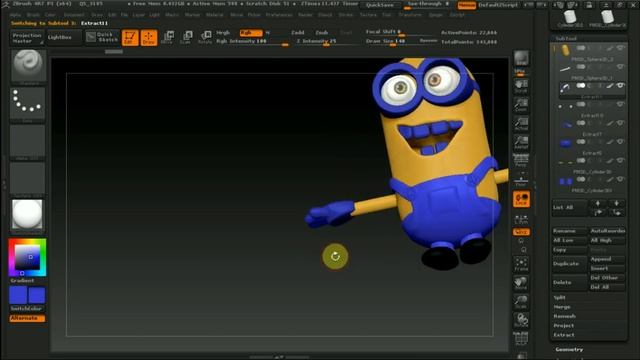Screen dimensions: 640x360
Task: Click BPR render button
Action: pos(521,59)
